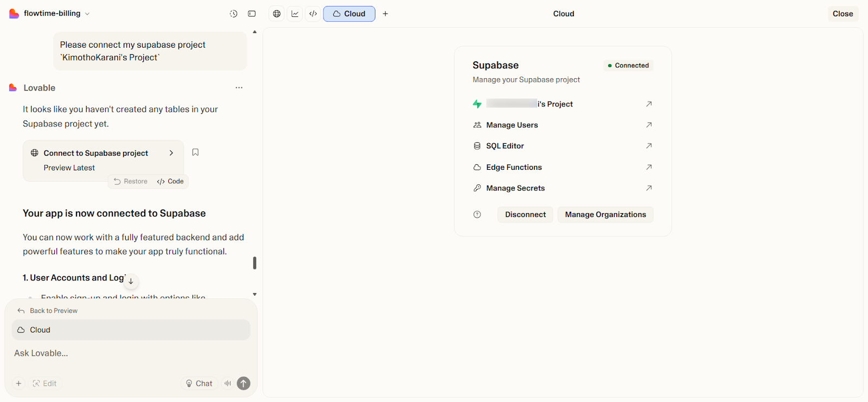Switch to the code view icon
The image size is (868, 402).
click(313, 14)
